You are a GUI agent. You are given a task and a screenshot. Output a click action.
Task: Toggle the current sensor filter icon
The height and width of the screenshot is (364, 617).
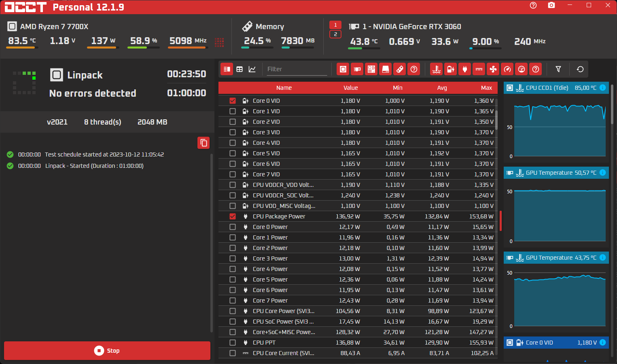click(x=479, y=69)
